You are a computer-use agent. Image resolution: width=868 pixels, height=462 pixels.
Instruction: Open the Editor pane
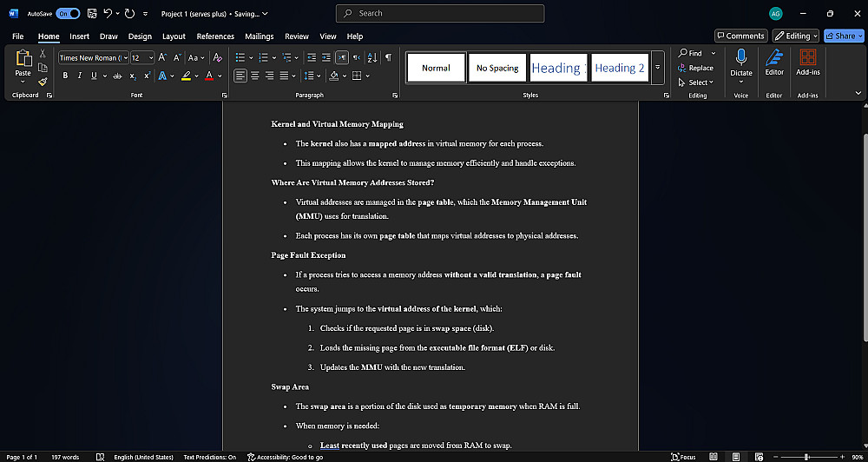774,62
